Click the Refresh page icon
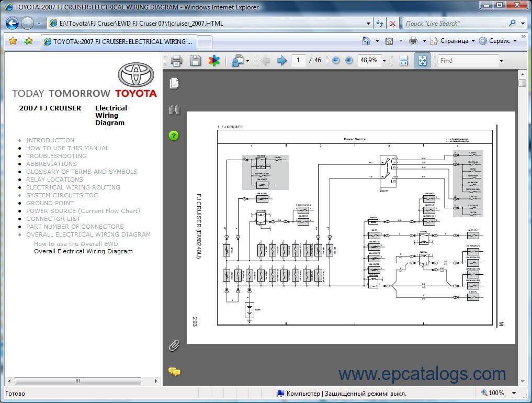 [380, 24]
